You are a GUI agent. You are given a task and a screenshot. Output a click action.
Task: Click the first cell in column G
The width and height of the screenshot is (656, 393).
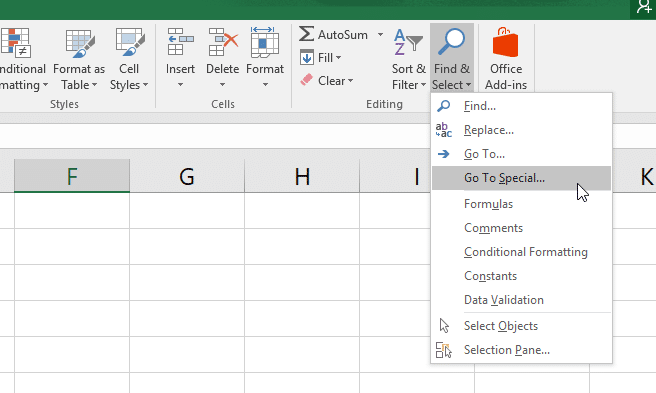tap(187, 211)
